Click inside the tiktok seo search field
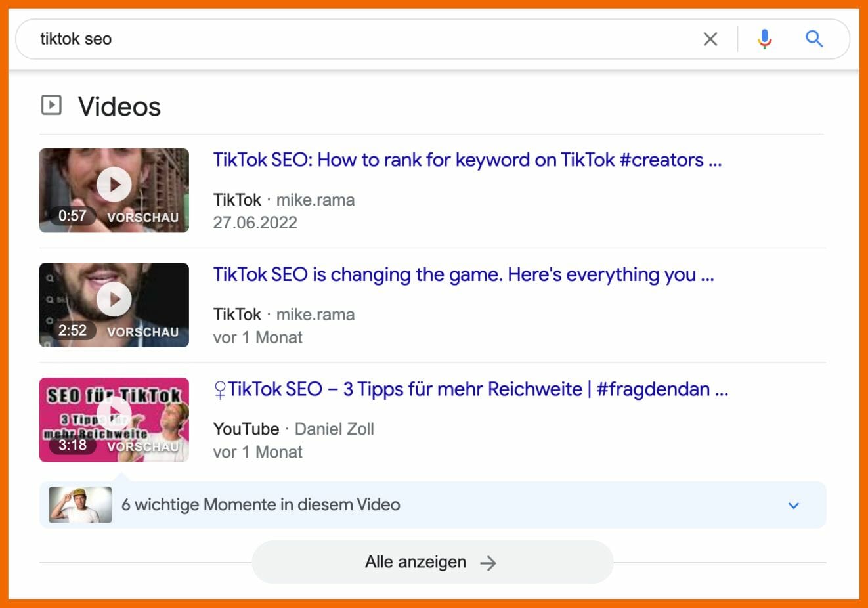Viewport: 868px width, 608px height. click(263, 39)
